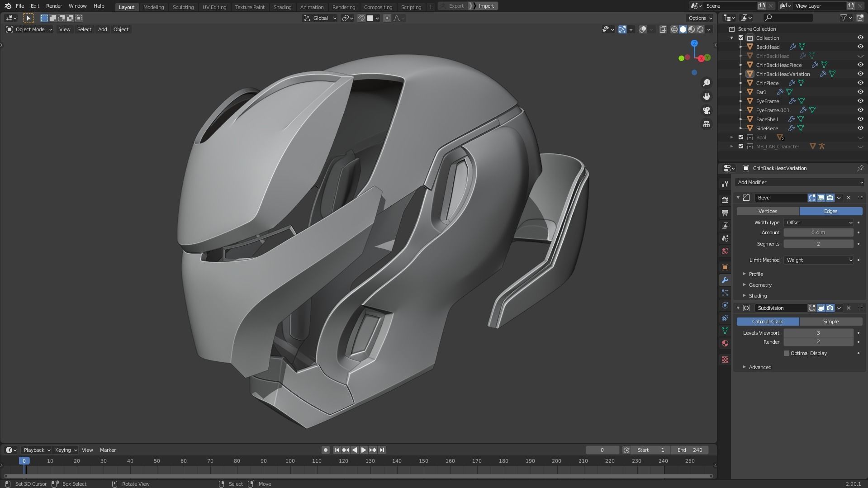Viewport: 868px width, 488px height.
Task: Switch to the Shading workspace tab
Action: [x=282, y=7]
